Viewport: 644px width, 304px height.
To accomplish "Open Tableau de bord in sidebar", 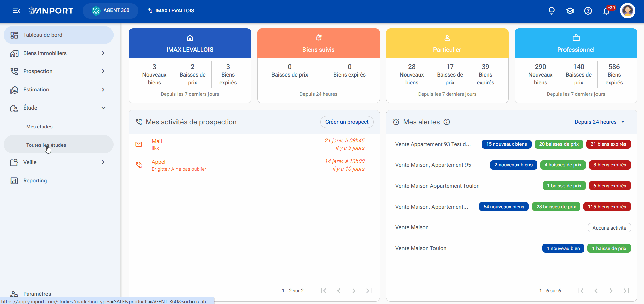I will 59,35.
